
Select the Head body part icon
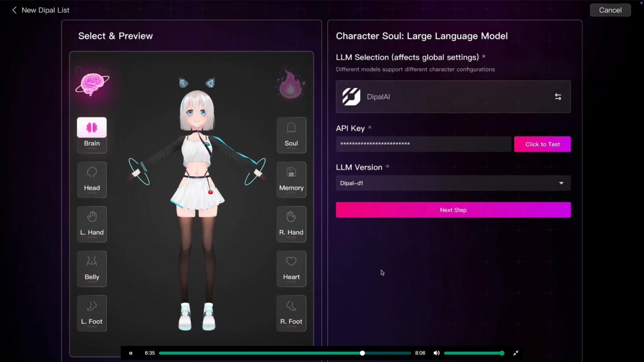pos(92,173)
